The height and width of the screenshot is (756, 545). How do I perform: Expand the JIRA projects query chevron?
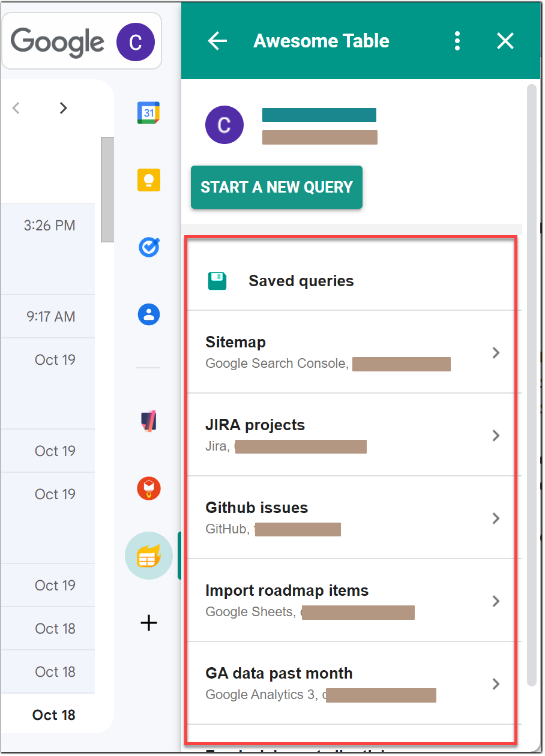pos(496,436)
